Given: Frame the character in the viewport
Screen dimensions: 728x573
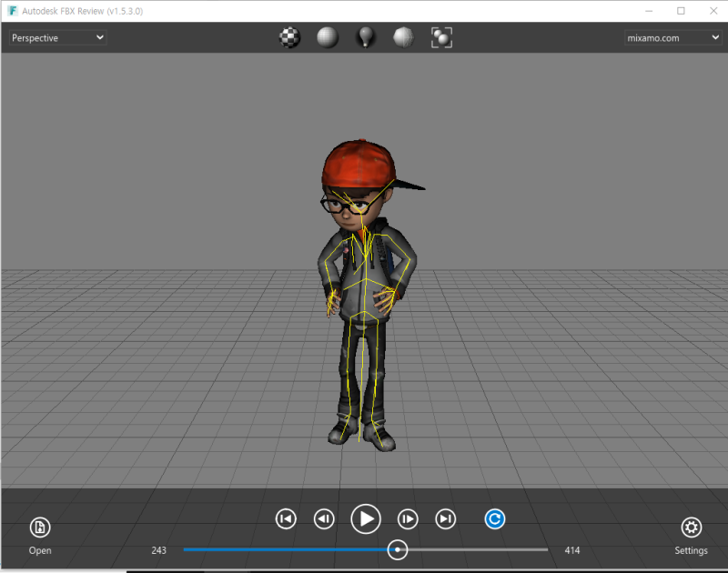Looking at the screenshot, I should pyautogui.click(x=441, y=37).
